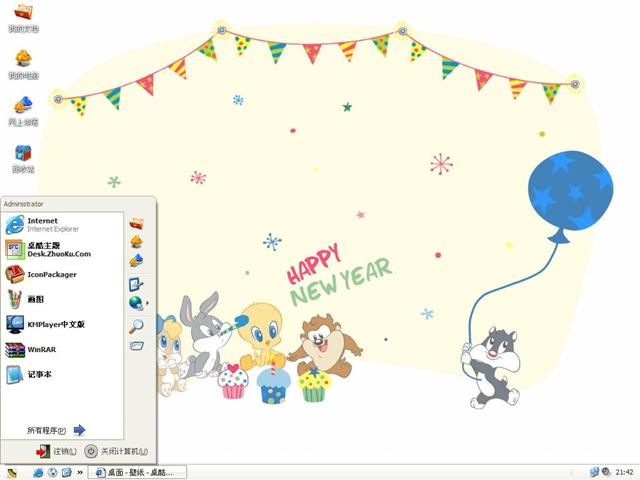Click the 注销 log off button

[x=56, y=451]
